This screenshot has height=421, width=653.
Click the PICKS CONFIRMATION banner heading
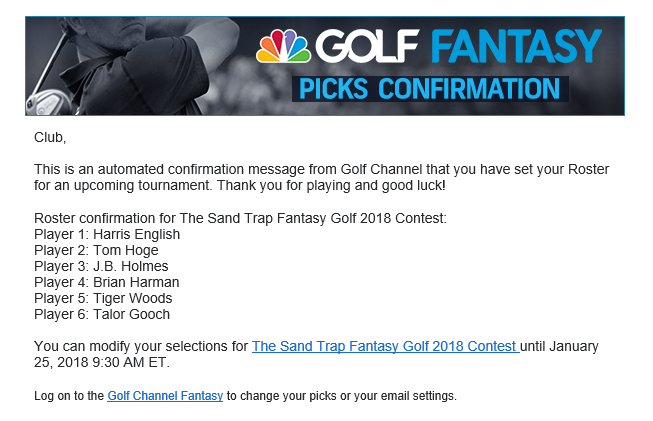pyautogui.click(x=430, y=88)
